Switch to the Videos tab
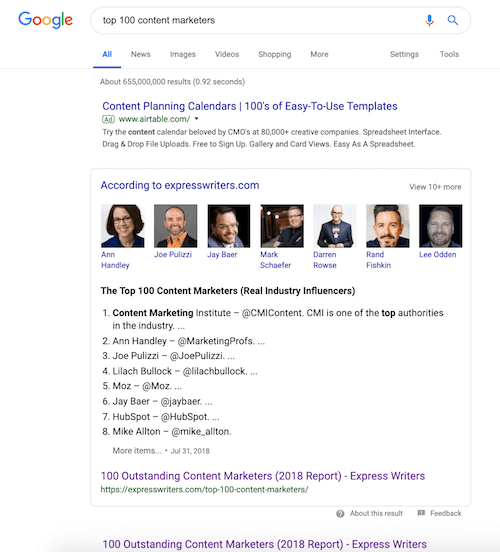 pyautogui.click(x=227, y=54)
